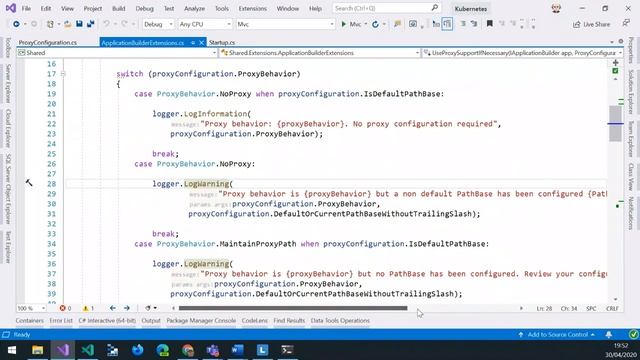Viewport: 640px width, 360px height.
Task: Click the bookmark icon in the toolbar
Action: pyautogui.click(x=489, y=24)
